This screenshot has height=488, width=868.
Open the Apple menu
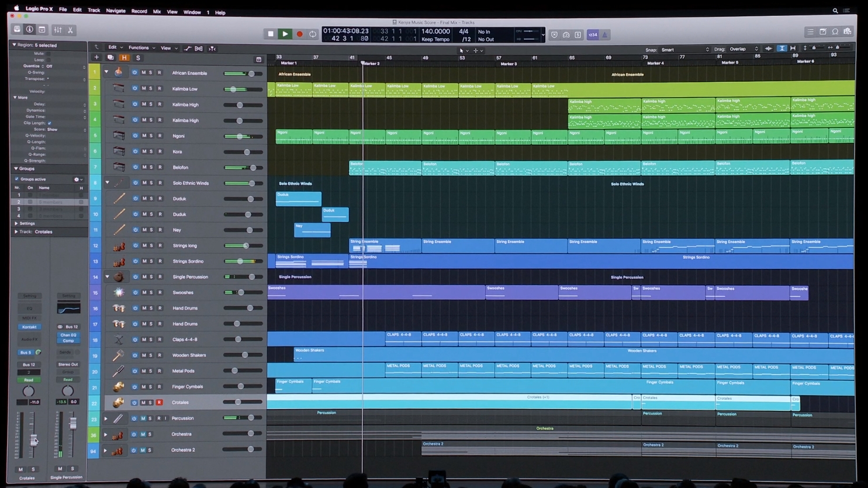pyautogui.click(x=16, y=8)
